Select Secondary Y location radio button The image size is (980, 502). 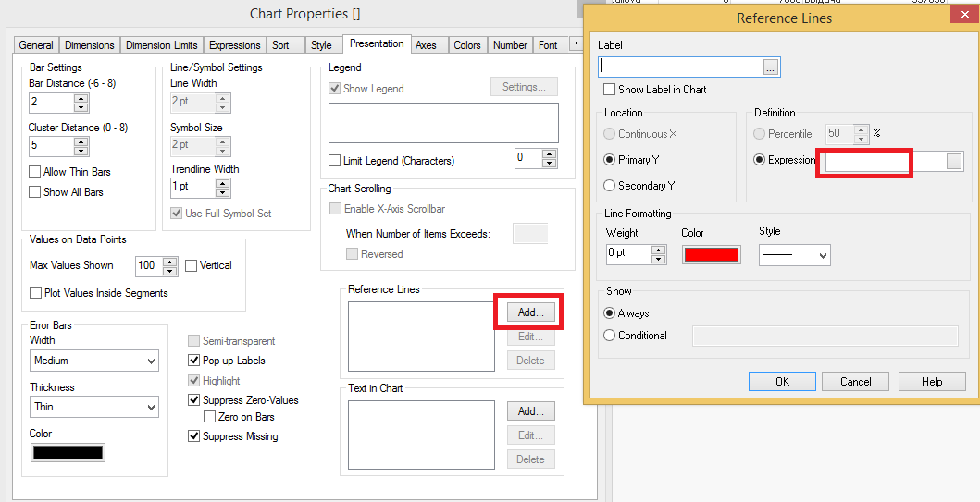(x=609, y=186)
